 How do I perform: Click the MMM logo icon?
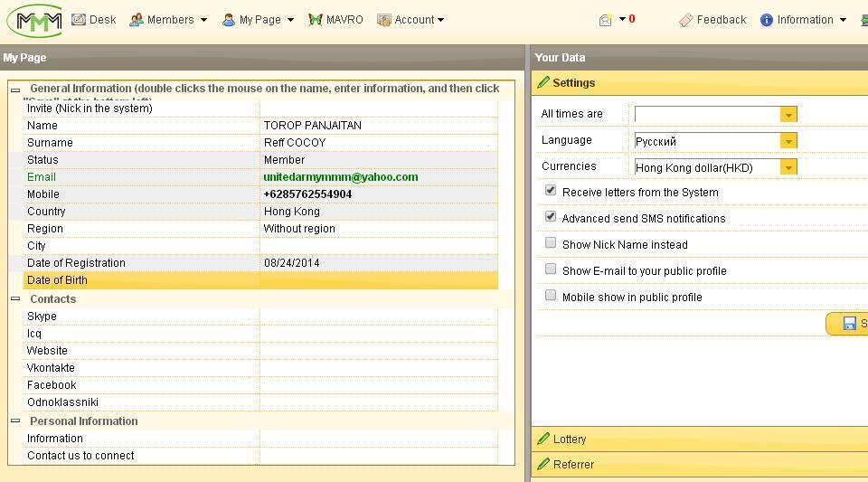click(34, 20)
